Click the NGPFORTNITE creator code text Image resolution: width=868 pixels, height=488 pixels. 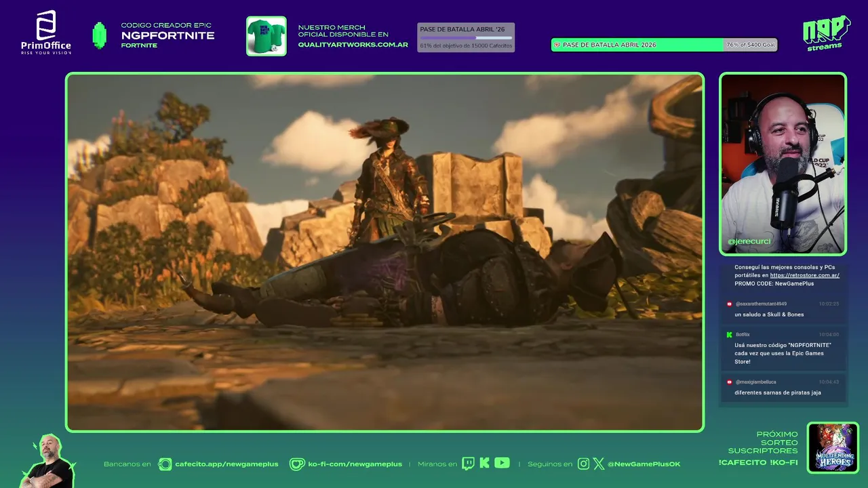pyautogui.click(x=167, y=35)
